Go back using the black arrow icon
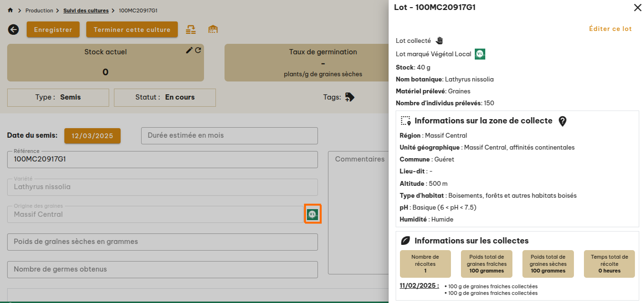Image resolution: width=644 pixels, height=303 pixels. pyautogui.click(x=13, y=30)
